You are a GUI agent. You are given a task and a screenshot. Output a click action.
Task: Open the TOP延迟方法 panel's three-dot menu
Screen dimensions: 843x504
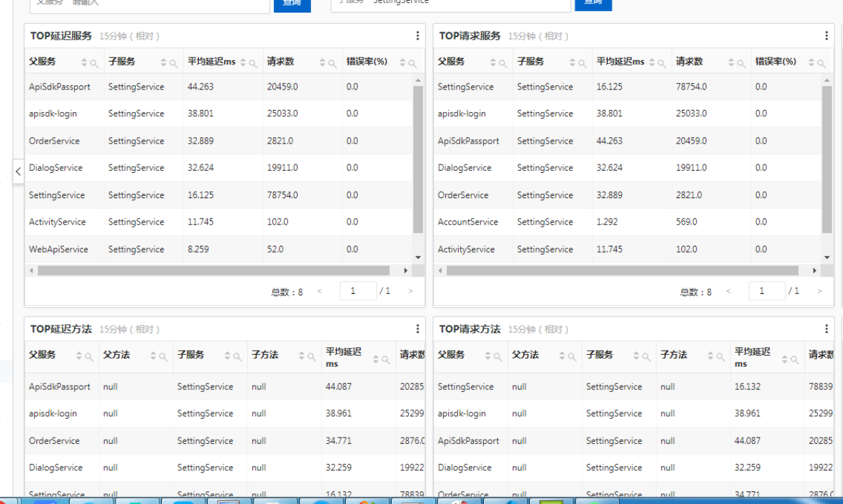coord(417,329)
